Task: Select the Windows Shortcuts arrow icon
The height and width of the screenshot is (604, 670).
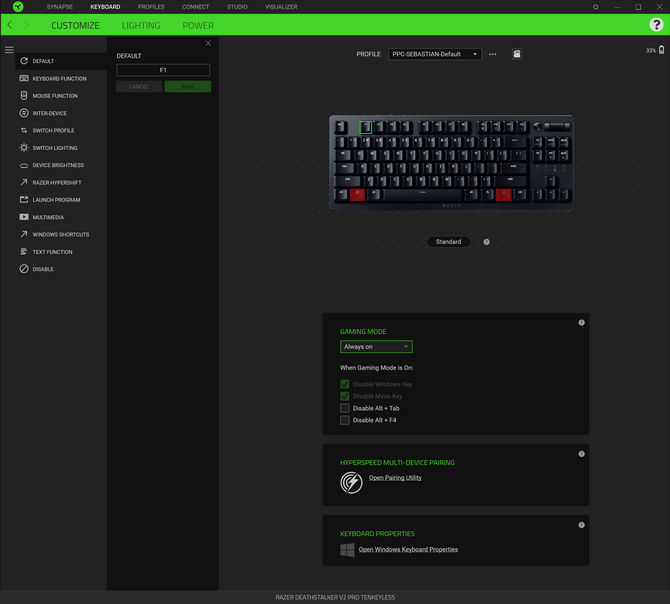Action: [24, 234]
